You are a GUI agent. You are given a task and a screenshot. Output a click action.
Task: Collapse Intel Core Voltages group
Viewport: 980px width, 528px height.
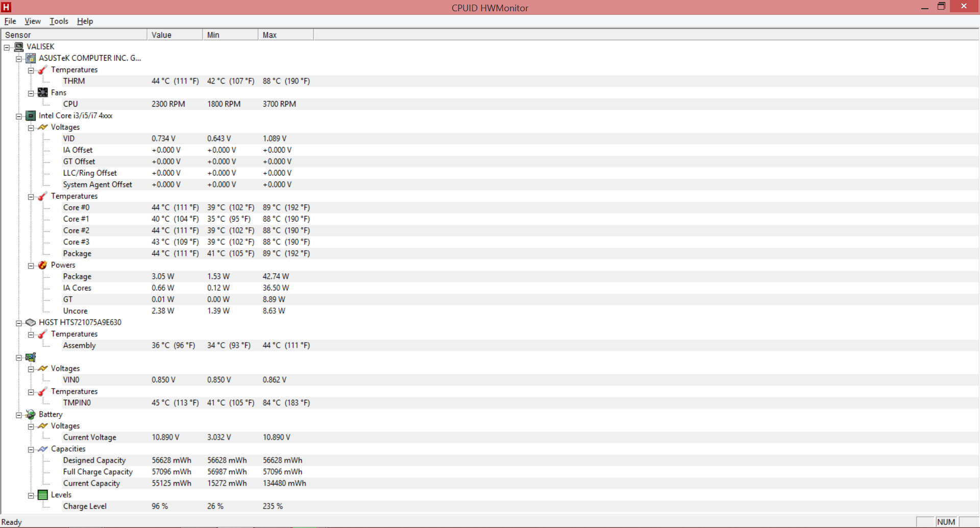point(31,128)
